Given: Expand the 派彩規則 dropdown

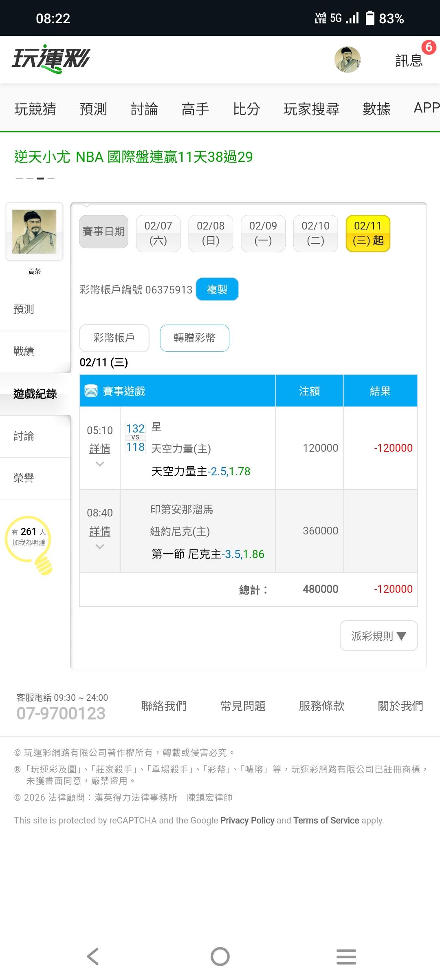Looking at the screenshot, I should pyautogui.click(x=378, y=636).
